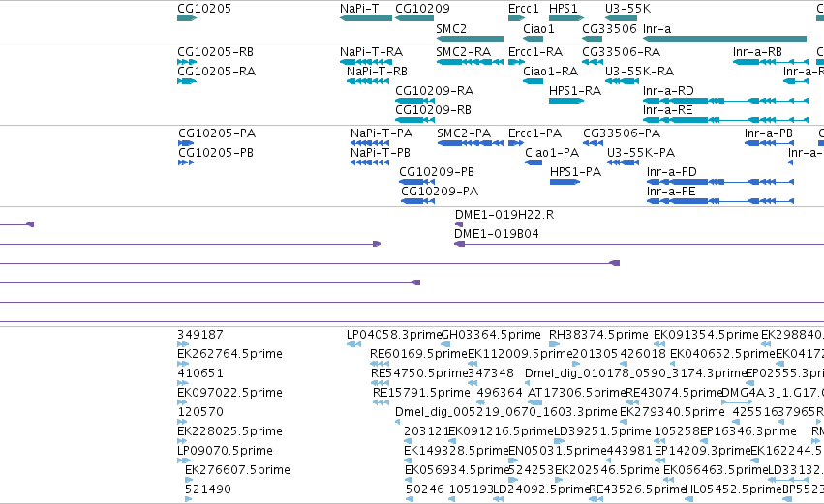Click the LP09070.5prime EST label
The width and height of the screenshot is (824, 504).
225,451
